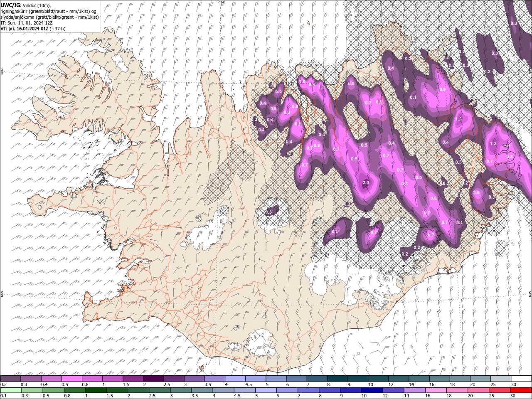Pick the deep blue 10 swatch, lower legend row
532x399 pixels.
point(372,390)
